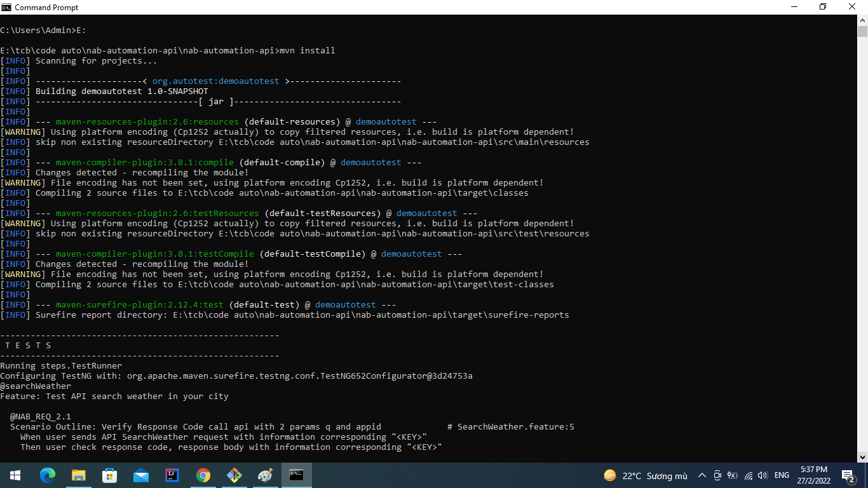
Task: Click the scrollbar up arrow in the console
Action: [x=862, y=20]
